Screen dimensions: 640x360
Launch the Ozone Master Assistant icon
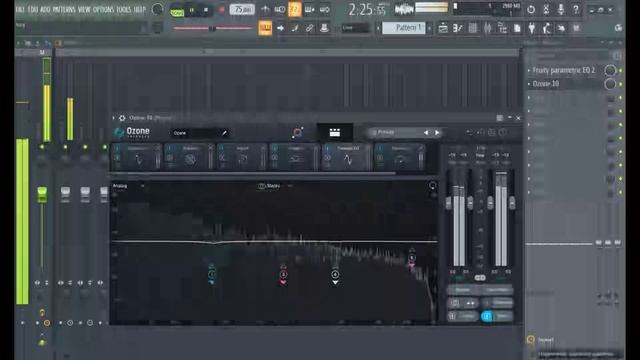point(297,132)
